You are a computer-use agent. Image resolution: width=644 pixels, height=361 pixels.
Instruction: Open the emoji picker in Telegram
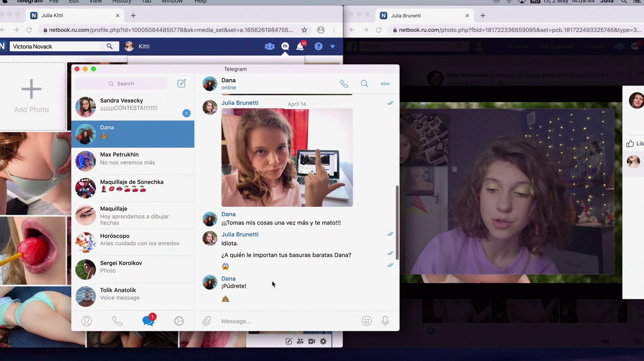(x=366, y=321)
